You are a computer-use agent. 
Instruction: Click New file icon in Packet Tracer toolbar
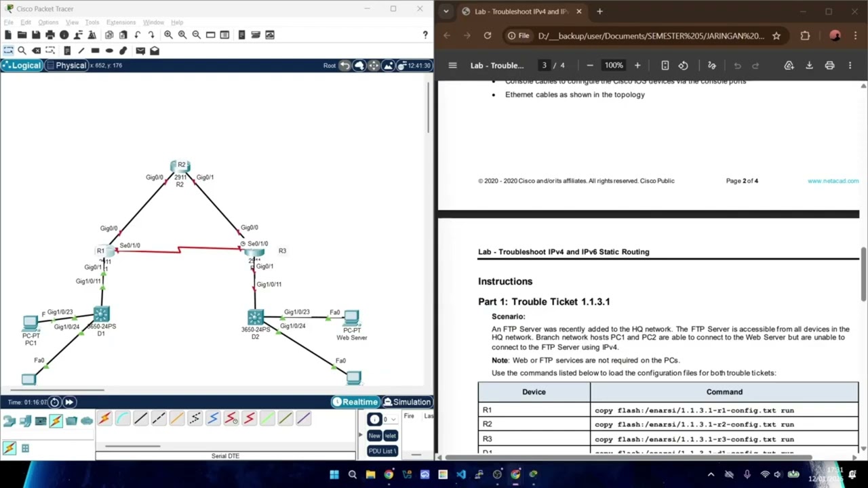pyautogui.click(x=8, y=35)
